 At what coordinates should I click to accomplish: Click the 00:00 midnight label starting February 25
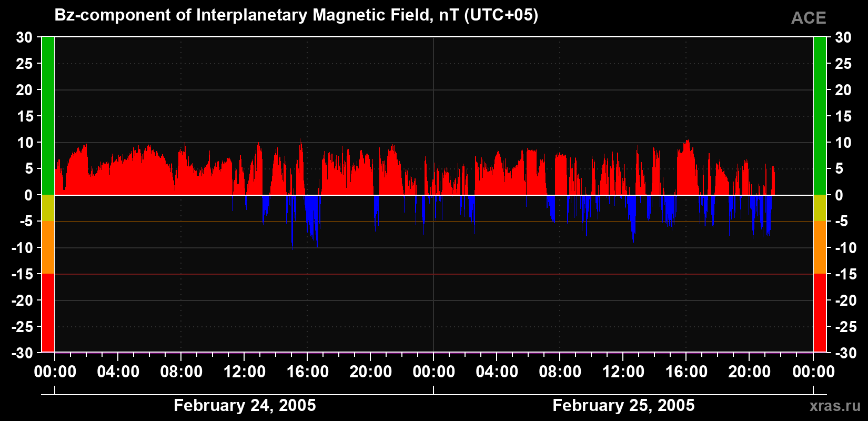[434, 372]
